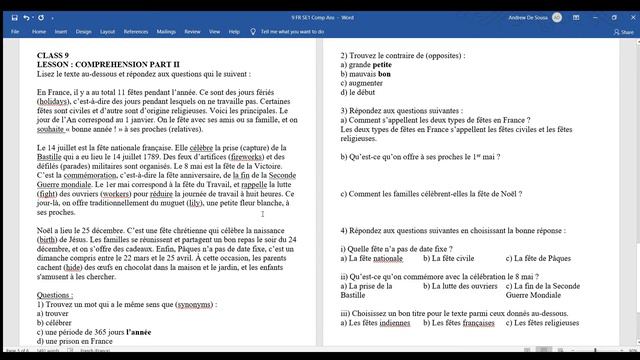Open Andrew De Sousa account name
The image size is (640, 360).
[528, 18]
